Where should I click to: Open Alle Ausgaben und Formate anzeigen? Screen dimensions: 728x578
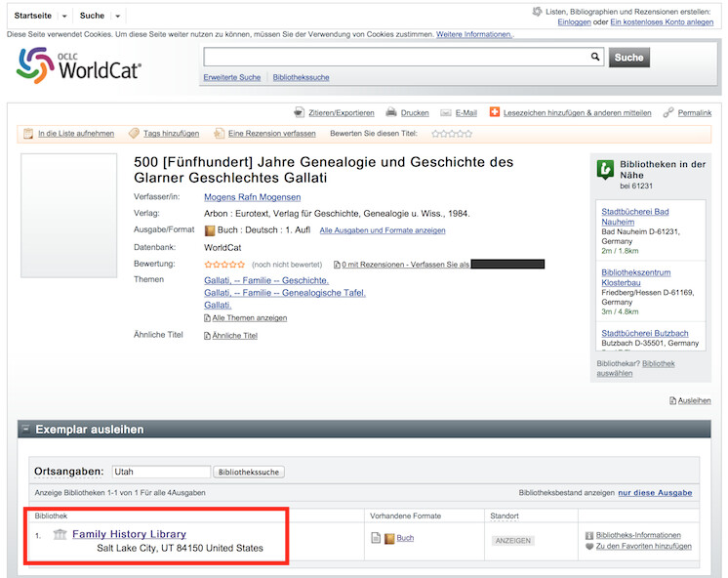[383, 230]
